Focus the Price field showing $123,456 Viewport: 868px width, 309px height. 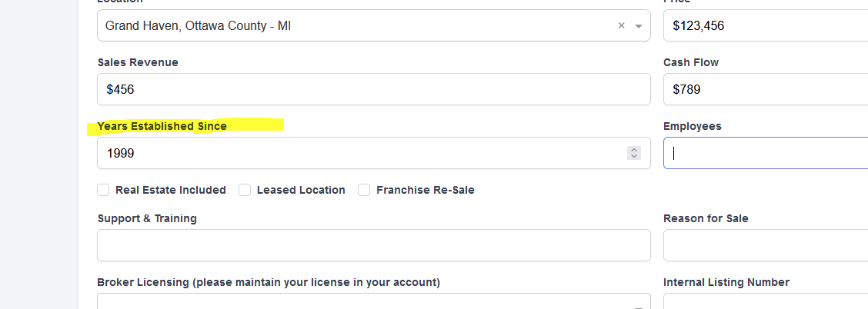click(766, 26)
